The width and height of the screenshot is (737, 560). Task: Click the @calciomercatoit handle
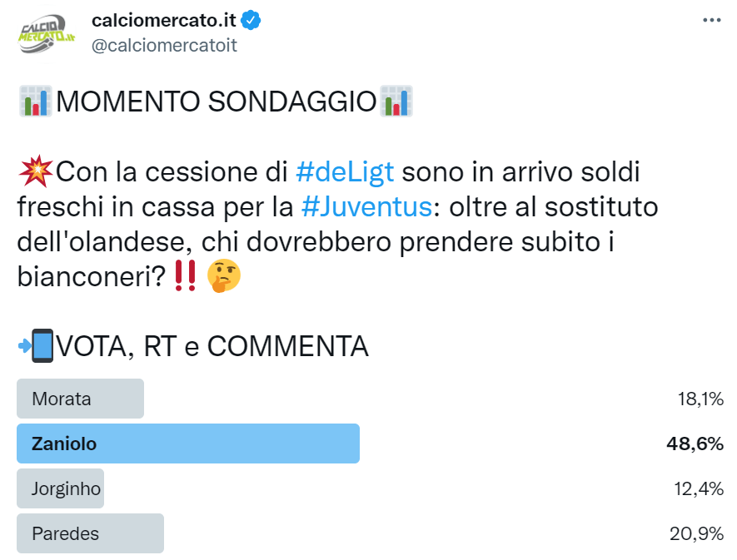164,46
